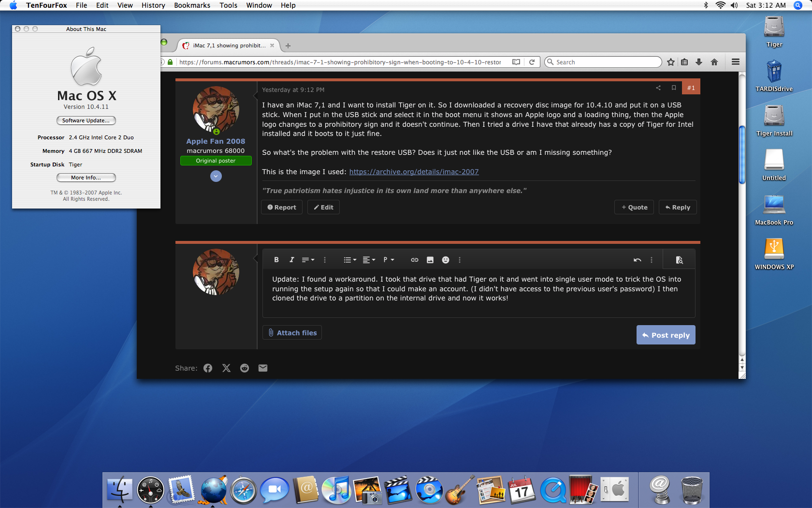The image size is (812, 508).
Task: Preview the reply with the preview icon
Action: click(679, 260)
